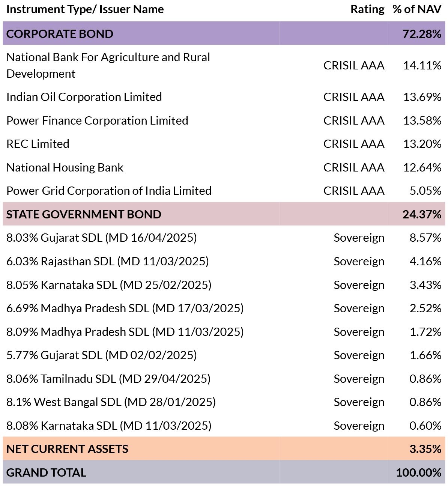Click National Bank For Agriculture and Rural Development

coord(108,65)
